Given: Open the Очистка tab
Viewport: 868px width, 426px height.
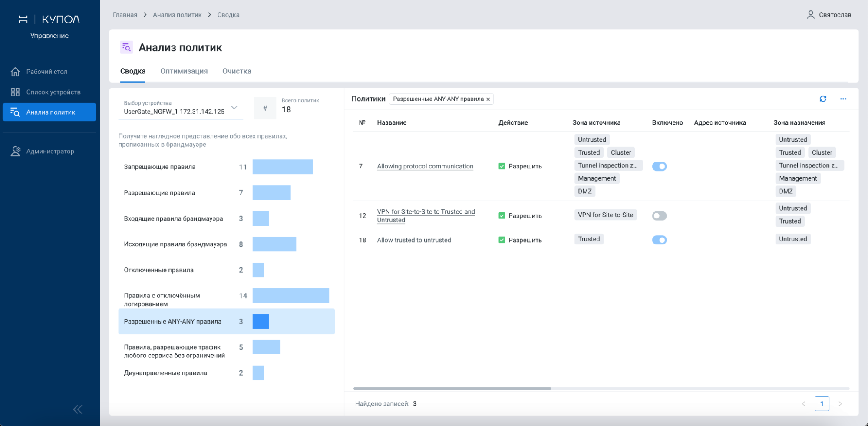Looking at the screenshot, I should 237,71.
